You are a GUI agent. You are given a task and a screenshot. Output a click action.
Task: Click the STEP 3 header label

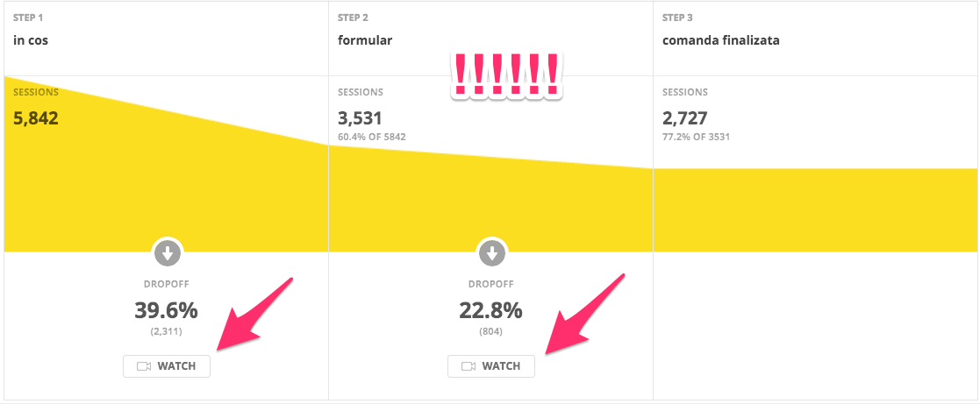[x=677, y=18]
